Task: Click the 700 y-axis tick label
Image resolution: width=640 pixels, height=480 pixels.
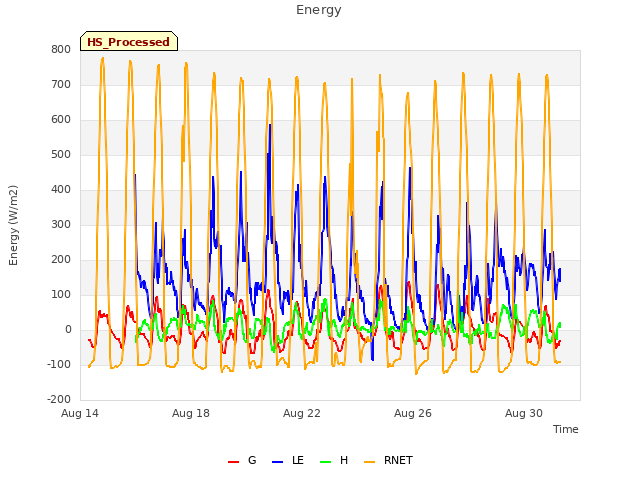Action: point(61,85)
